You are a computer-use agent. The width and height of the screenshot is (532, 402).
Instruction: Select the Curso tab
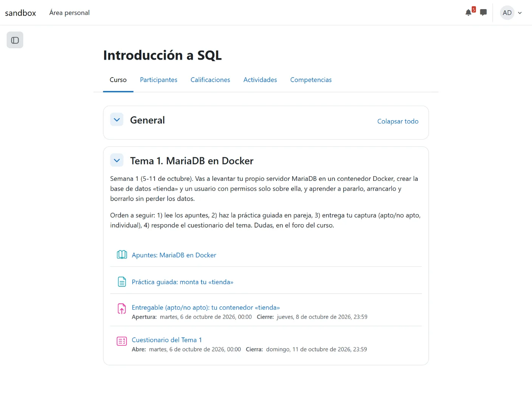click(118, 80)
